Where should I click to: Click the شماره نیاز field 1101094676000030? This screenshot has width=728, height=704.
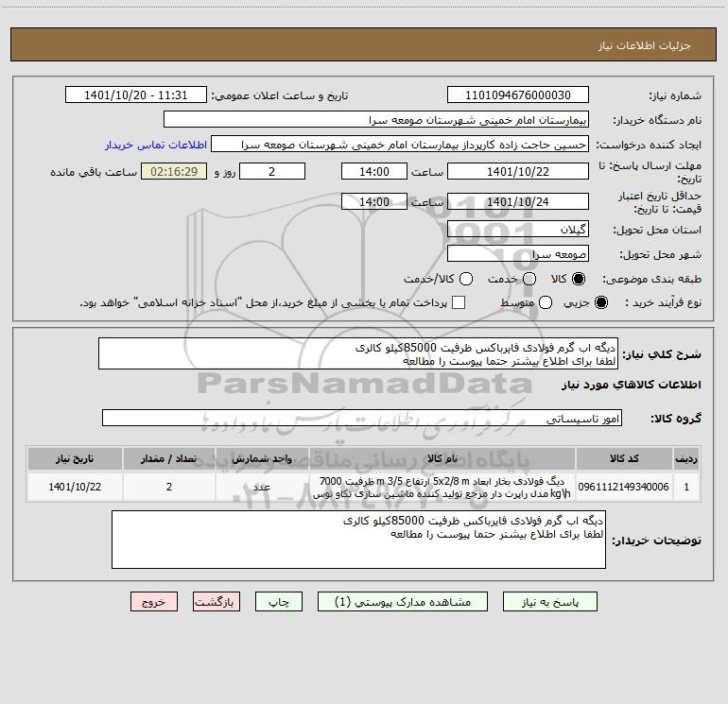pyautogui.click(x=518, y=94)
